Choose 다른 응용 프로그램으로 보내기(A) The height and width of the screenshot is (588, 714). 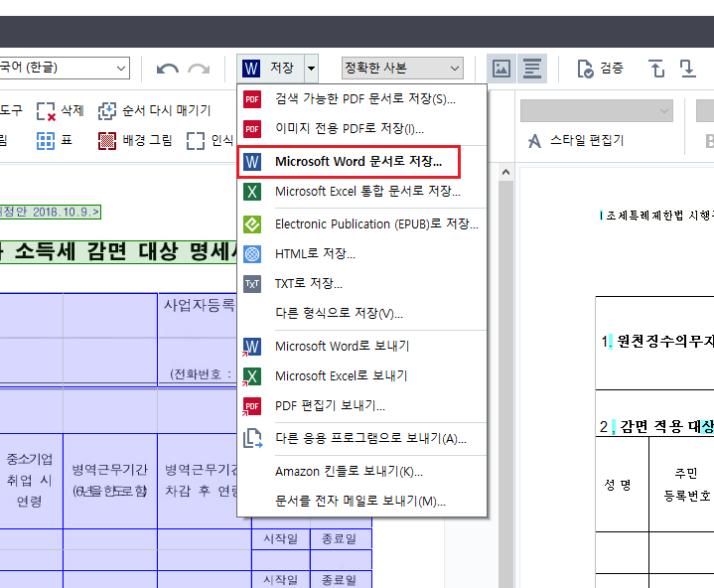coord(362,439)
